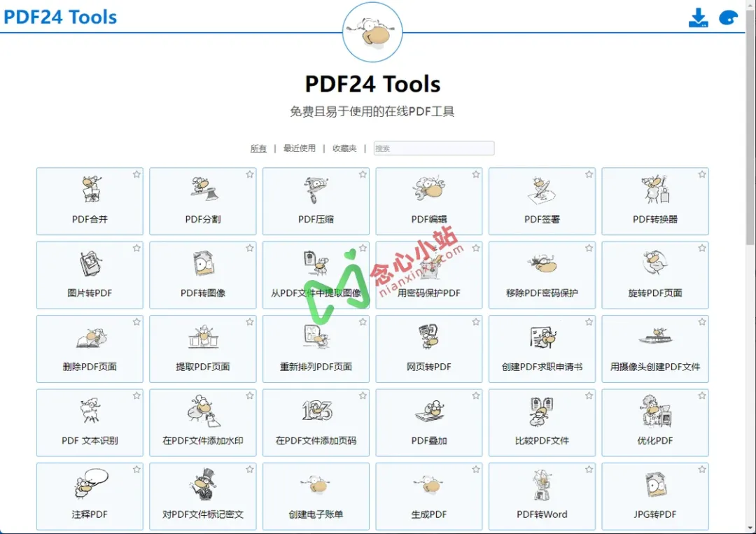Viewport: 756px width, 534px height.
Task: Favorite 比较PDF文件 using its star
Action: pyautogui.click(x=589, y=395)
